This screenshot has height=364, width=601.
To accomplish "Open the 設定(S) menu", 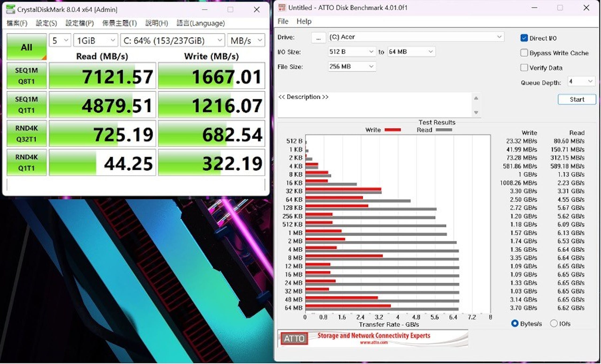I will [46, 23].
